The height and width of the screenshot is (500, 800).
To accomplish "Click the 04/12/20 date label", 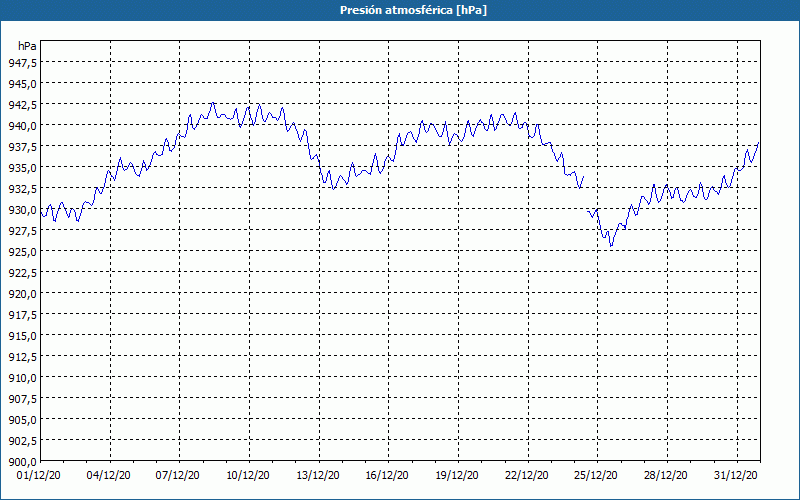I will (x=108, y=475).
